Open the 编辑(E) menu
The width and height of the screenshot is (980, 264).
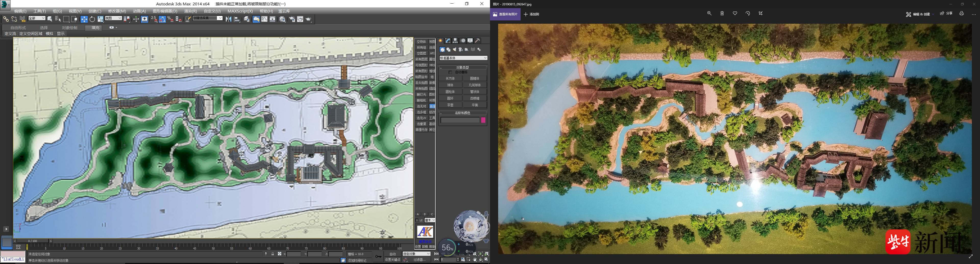click(x=20, y=11)
